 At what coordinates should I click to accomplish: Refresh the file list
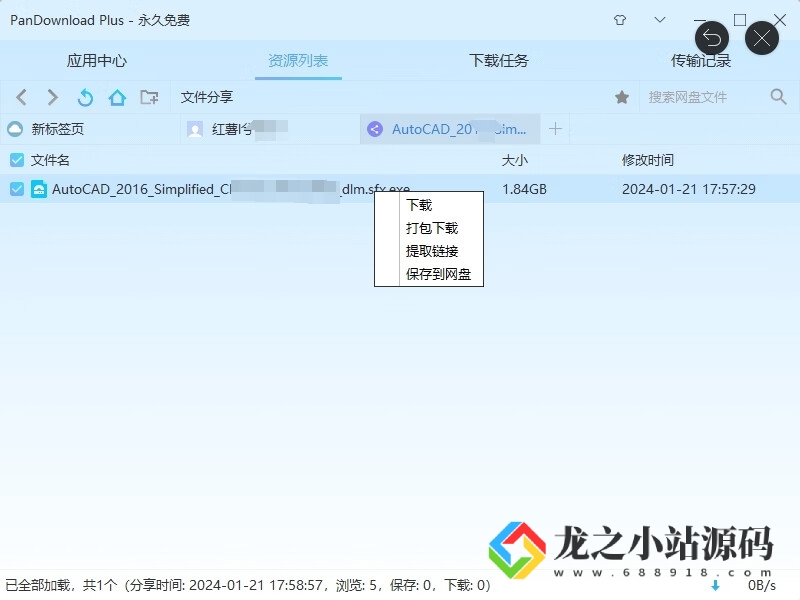(85, 97)
